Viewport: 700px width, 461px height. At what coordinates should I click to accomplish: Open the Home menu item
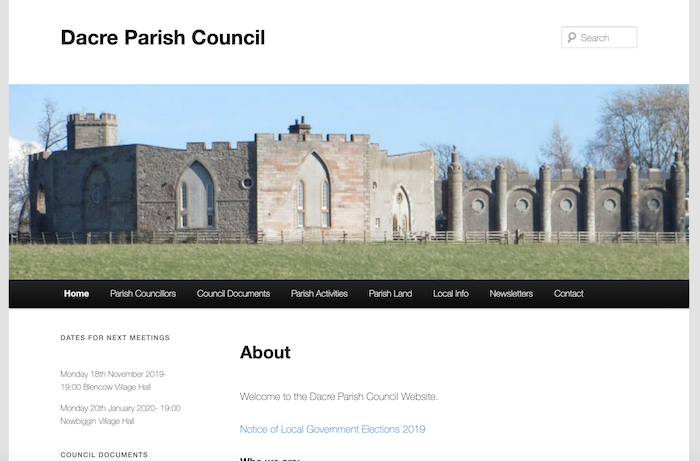76,294
